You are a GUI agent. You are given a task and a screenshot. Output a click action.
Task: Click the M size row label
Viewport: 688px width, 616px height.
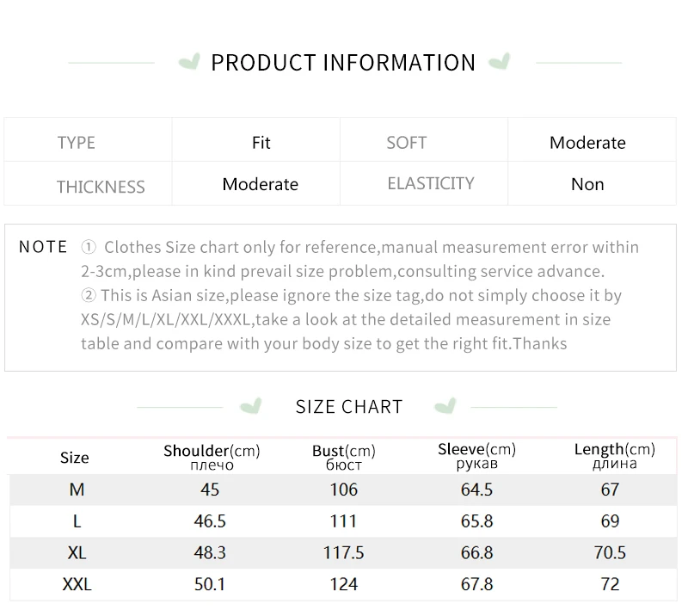click(x=77, y=490)
